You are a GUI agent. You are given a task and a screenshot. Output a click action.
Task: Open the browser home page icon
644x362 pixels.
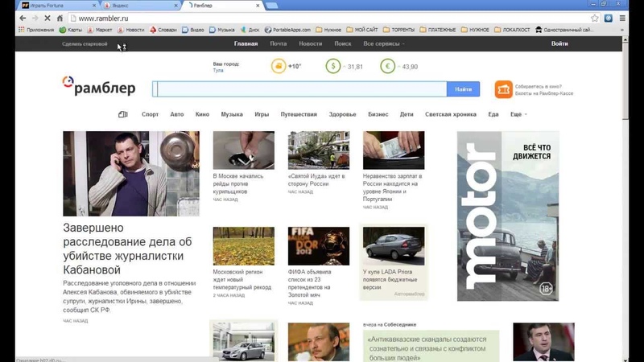point(60,18)
